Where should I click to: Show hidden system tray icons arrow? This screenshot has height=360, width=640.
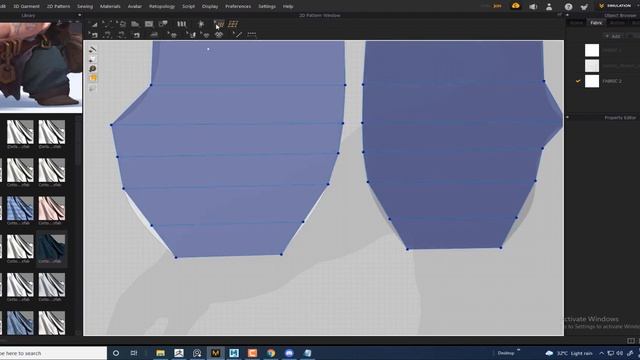(602, 353)
